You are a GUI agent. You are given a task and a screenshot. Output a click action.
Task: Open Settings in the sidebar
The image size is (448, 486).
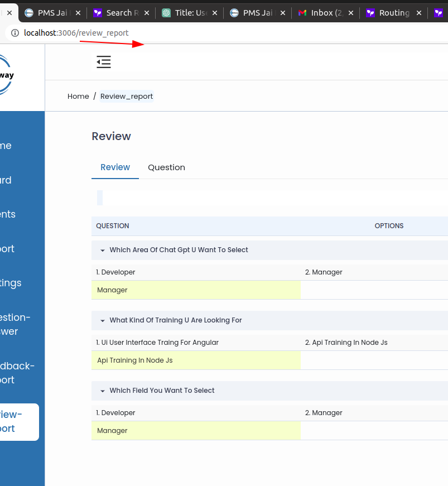coord(11,283)
